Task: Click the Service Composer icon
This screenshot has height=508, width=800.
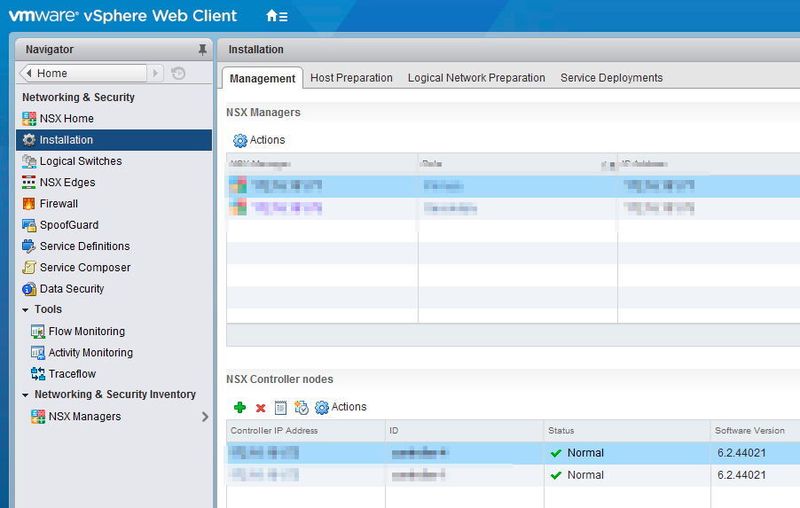Action: (29, 267)
